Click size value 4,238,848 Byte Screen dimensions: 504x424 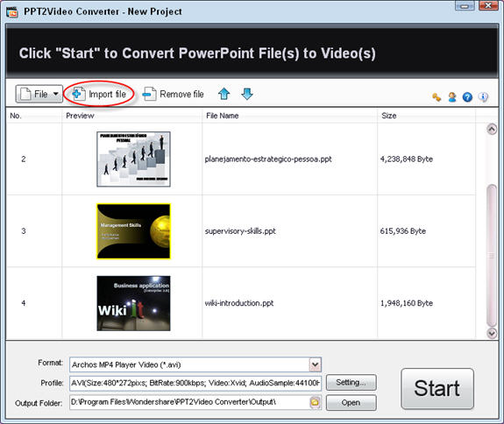[407, 159]
